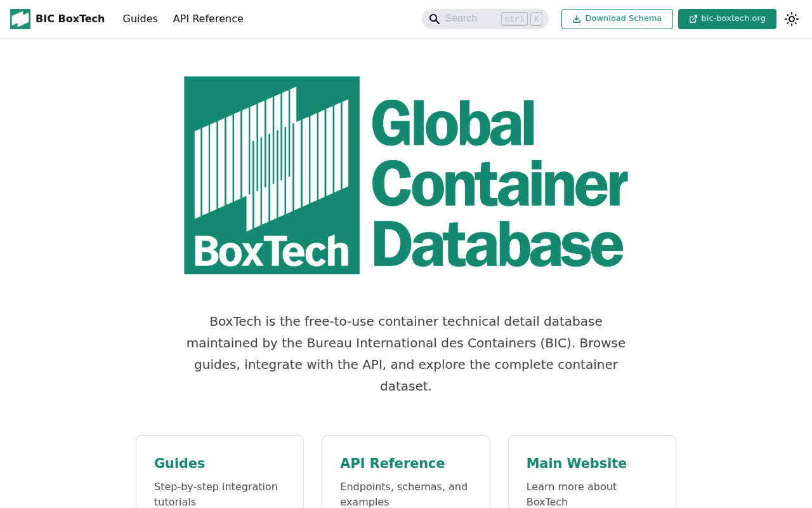Open the Main Website card
This screenshot has height=508, width=812.
pyautogui.click(x=592, y=472)
